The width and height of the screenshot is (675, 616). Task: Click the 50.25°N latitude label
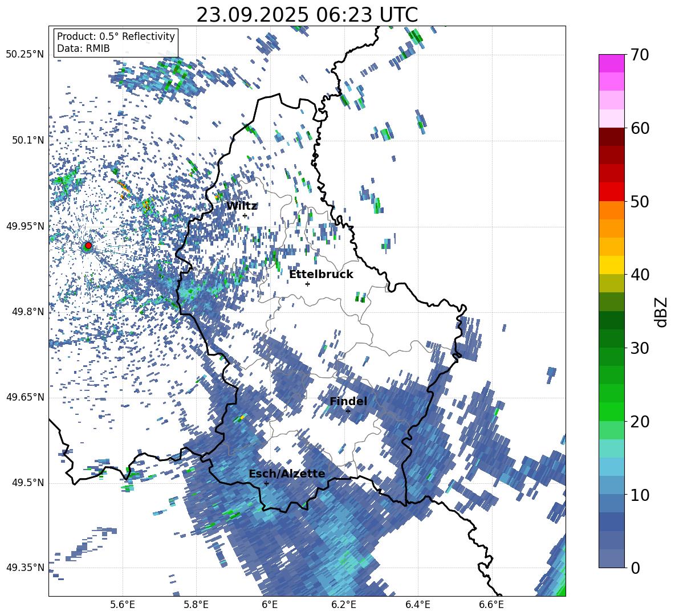pyautogui.click(x=25, y=55)
